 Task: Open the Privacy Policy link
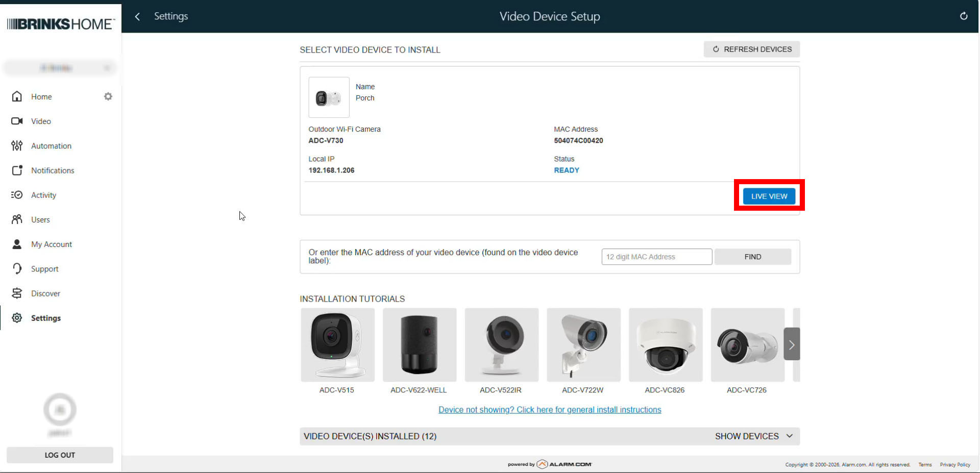pos(955,465)
